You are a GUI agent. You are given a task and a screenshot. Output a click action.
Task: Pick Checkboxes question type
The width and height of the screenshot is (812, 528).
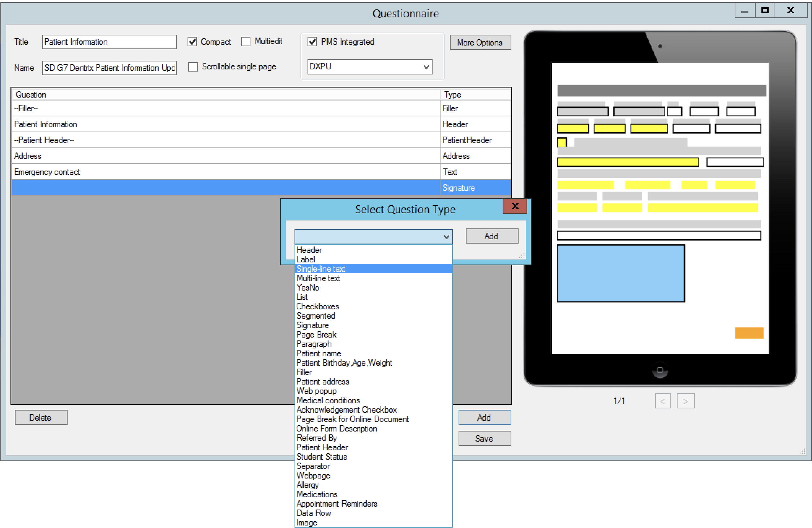[x=373, y=306]
